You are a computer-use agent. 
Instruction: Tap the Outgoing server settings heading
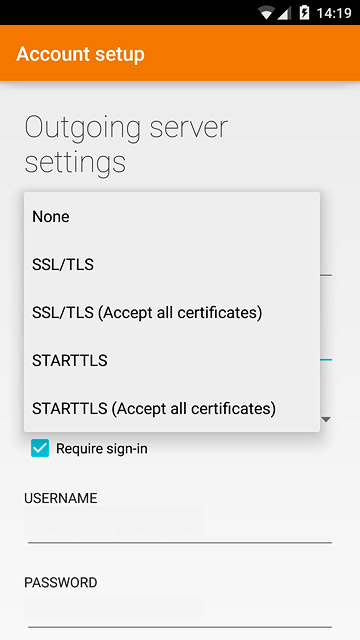(126, 144)
